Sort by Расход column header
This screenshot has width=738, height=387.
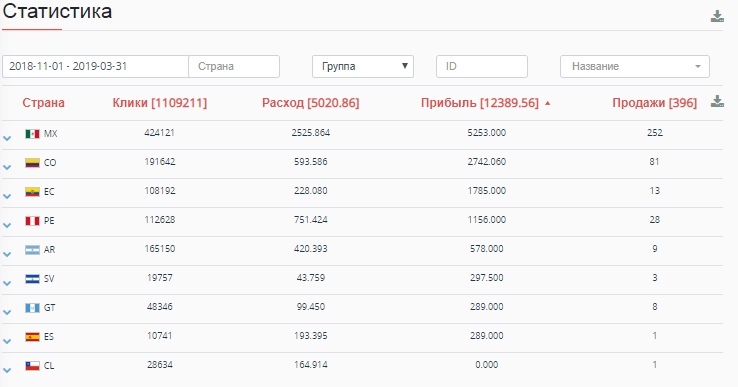point(311,103)
